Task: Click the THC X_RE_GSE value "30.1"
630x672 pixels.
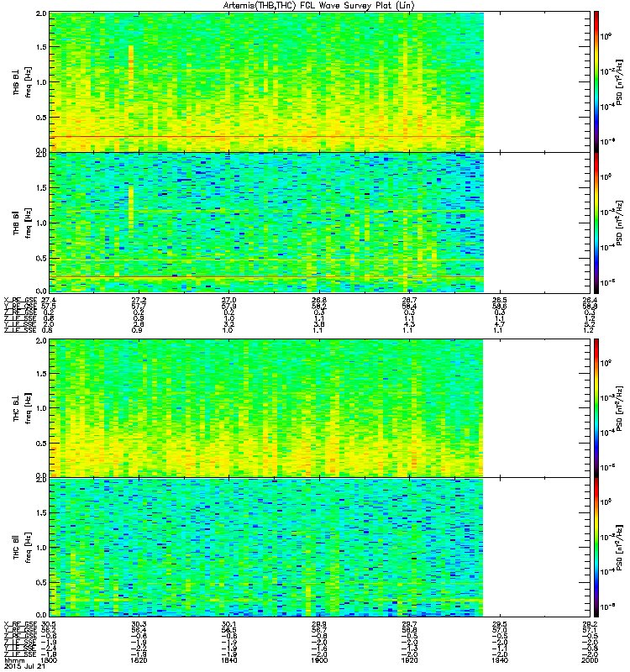Action: coord(228,624)
